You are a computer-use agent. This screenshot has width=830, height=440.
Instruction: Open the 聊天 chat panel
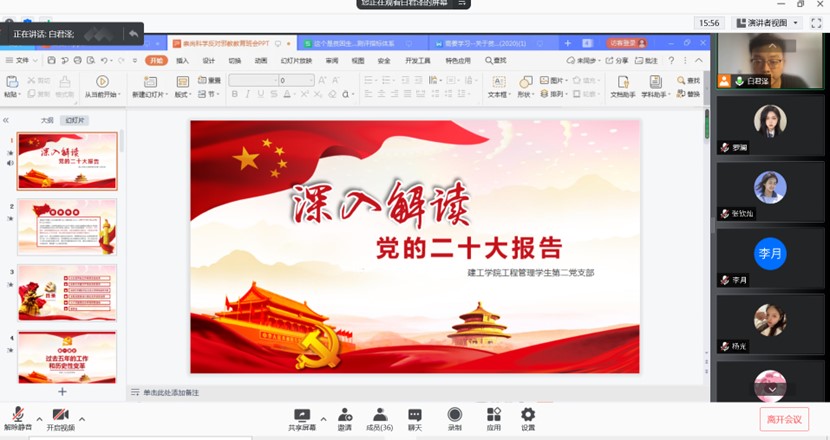[x=415, y=419]
